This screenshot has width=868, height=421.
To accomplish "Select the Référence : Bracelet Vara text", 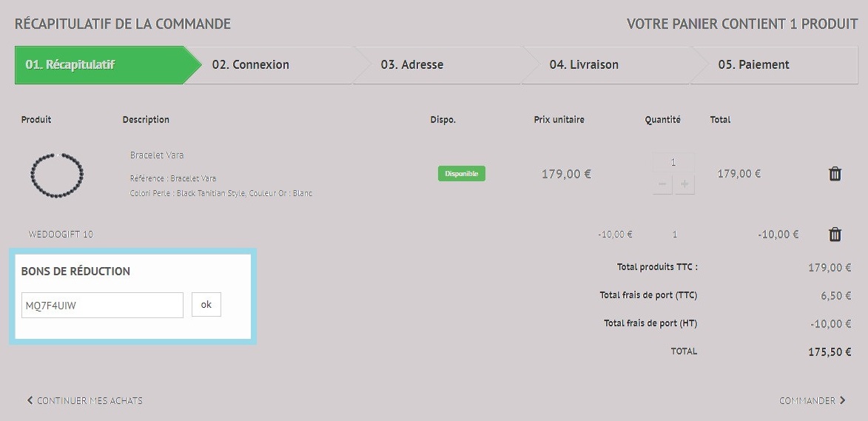I will coord(173,179).
